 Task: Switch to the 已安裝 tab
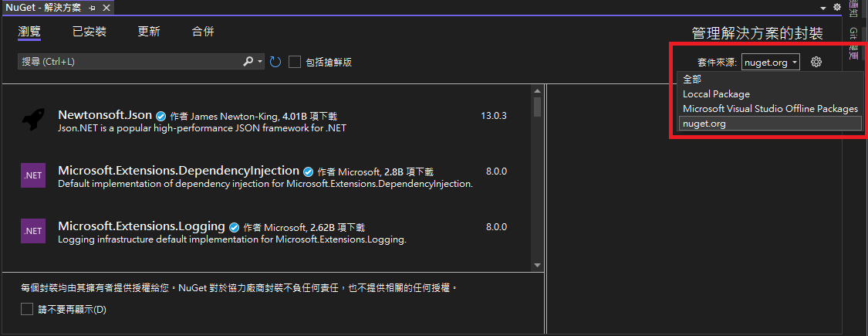click(90, 32)
